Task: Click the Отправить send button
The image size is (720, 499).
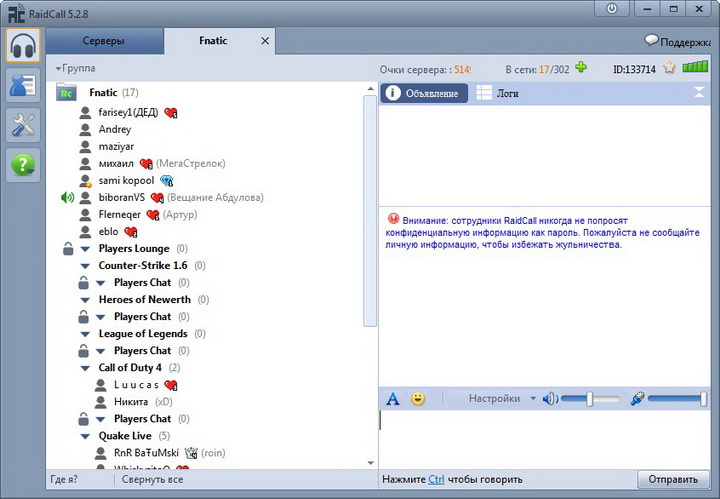Action: [673, 480]
